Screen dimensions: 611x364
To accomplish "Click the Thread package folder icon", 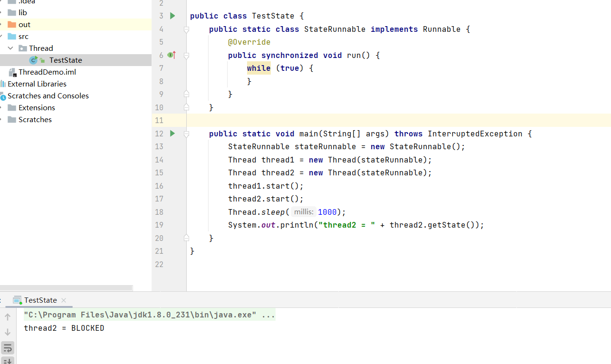I will 22,48.
